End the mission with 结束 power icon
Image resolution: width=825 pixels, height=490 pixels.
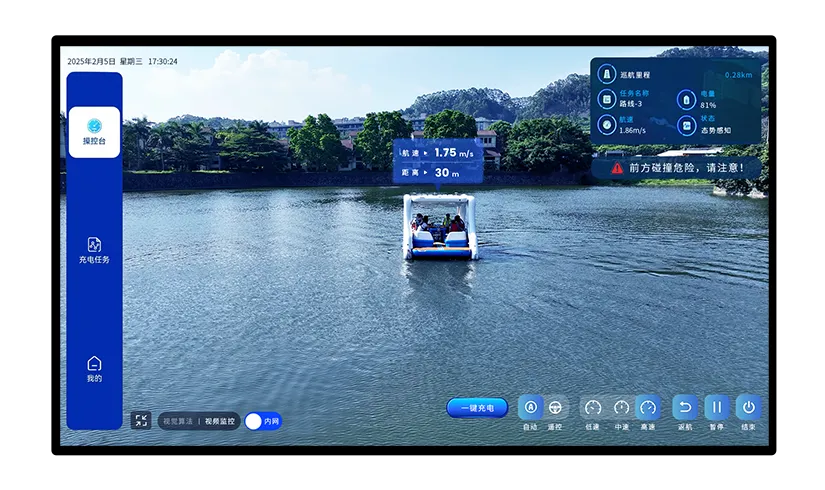tap(748, 407)
